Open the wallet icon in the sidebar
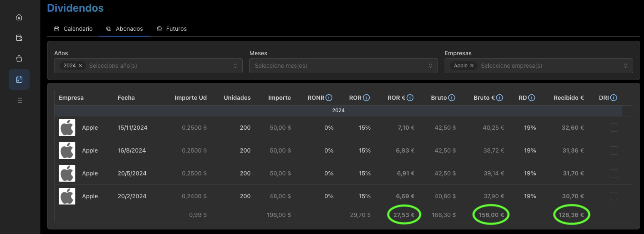 [x=19, y=38]
